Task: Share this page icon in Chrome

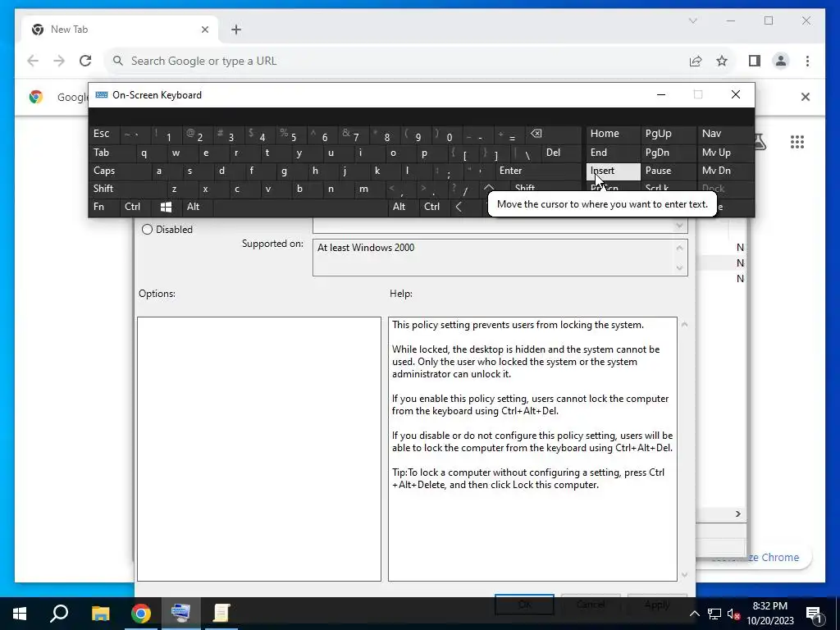Action: (696, 61)
